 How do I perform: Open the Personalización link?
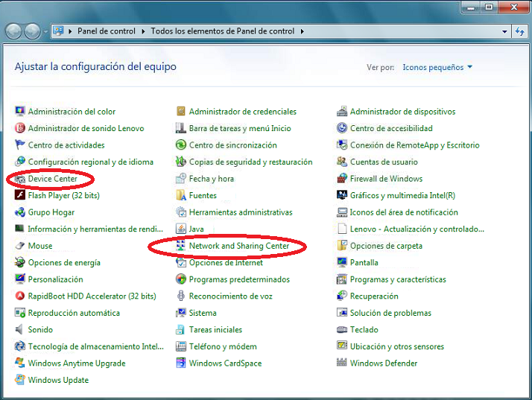(x=55, y=279)
